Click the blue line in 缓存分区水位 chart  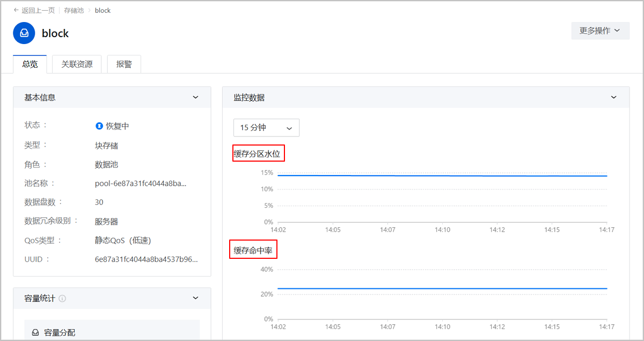pos(442,176)
